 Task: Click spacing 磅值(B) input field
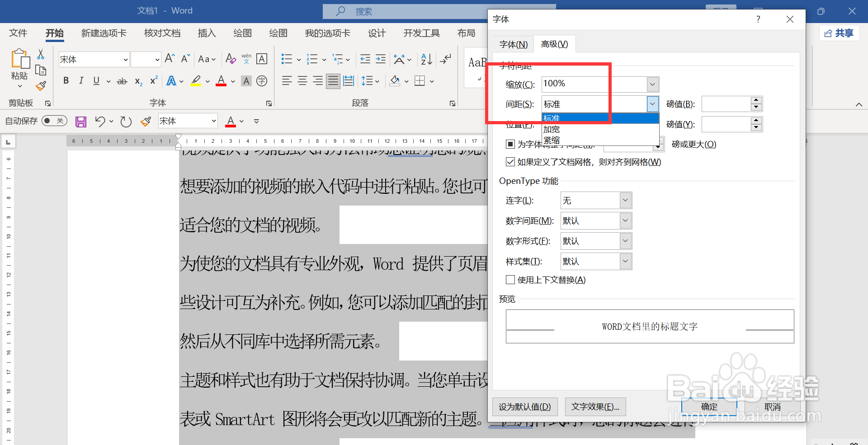(726, 104)
